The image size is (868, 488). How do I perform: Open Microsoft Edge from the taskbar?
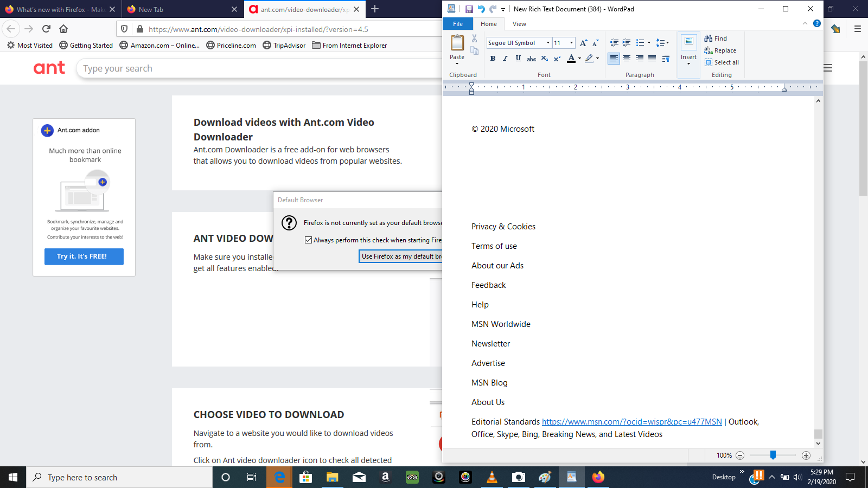tap(279, 477)
